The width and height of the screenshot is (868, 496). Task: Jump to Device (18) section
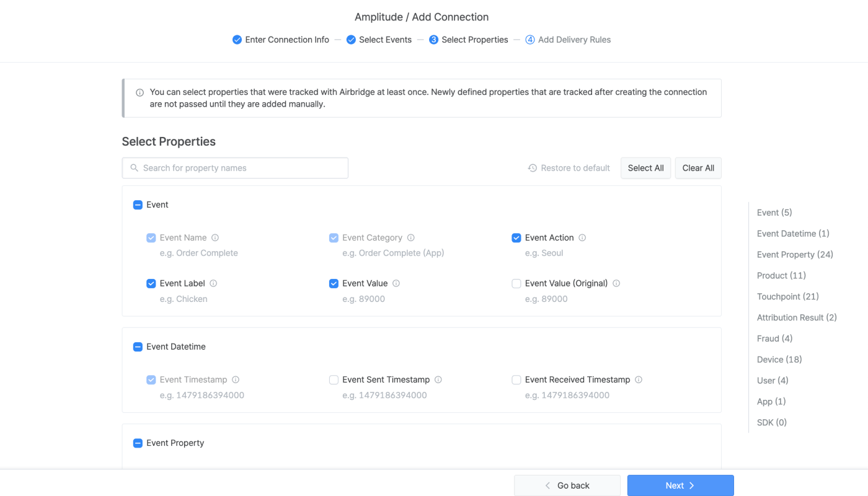[779, 360]
